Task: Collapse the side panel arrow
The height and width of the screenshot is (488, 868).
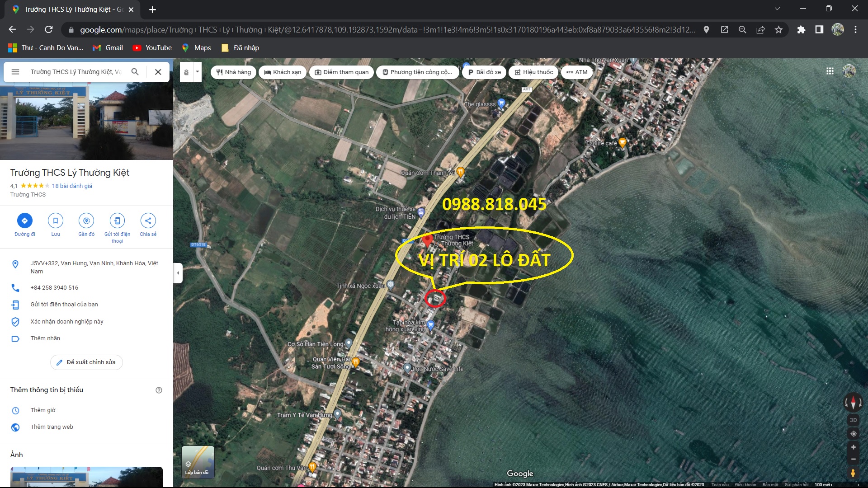Action: [x=178, y=273]
